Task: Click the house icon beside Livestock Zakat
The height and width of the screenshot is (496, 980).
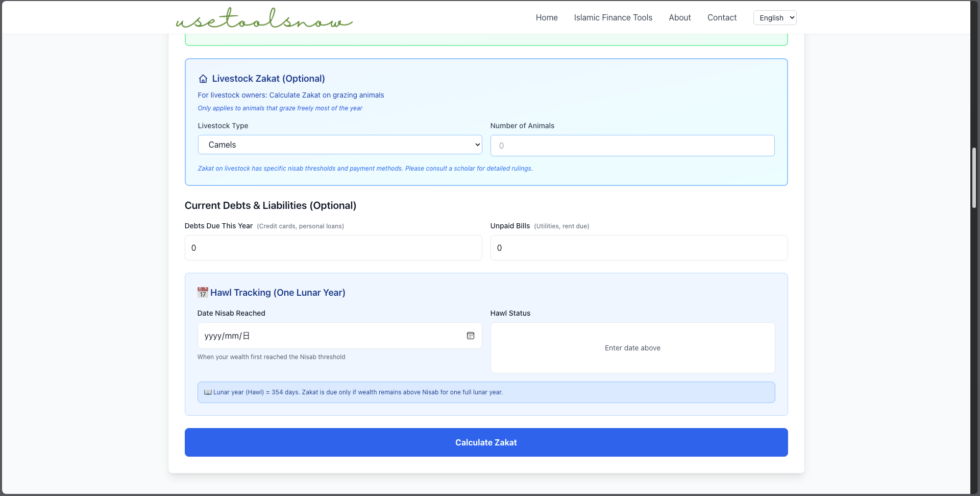Action: pos(203,79)
